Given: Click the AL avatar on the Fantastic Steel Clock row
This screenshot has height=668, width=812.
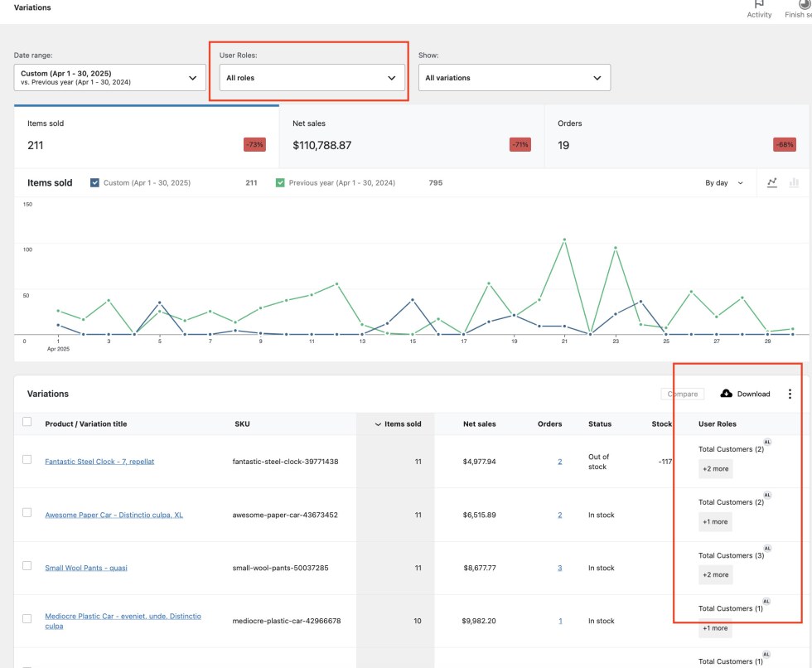Looking at the screenshot, I should click(x=767, y=442).
